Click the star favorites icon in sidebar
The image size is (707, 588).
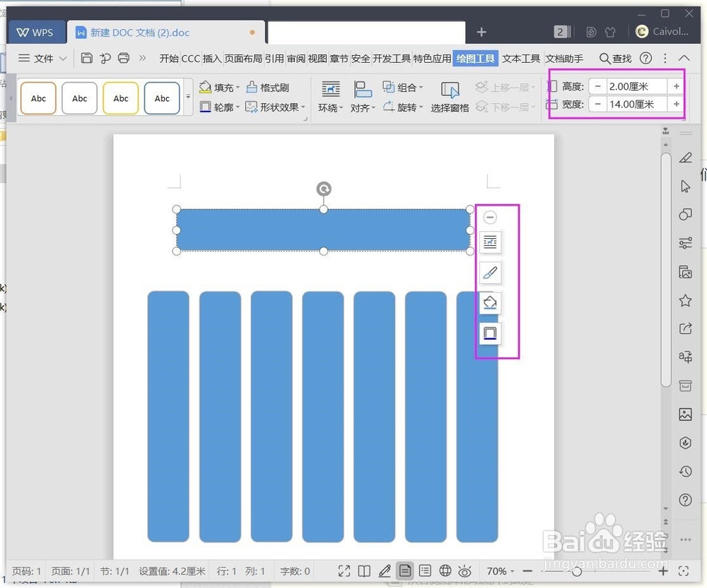pos(685,300)
